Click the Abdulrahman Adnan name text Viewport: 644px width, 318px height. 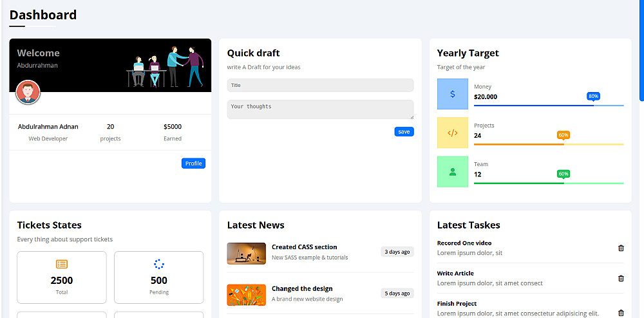[x=48, y=127]
